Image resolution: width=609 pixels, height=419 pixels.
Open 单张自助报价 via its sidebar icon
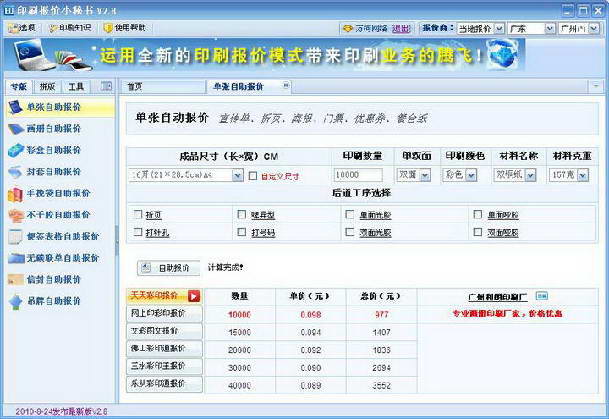(15, 107)
